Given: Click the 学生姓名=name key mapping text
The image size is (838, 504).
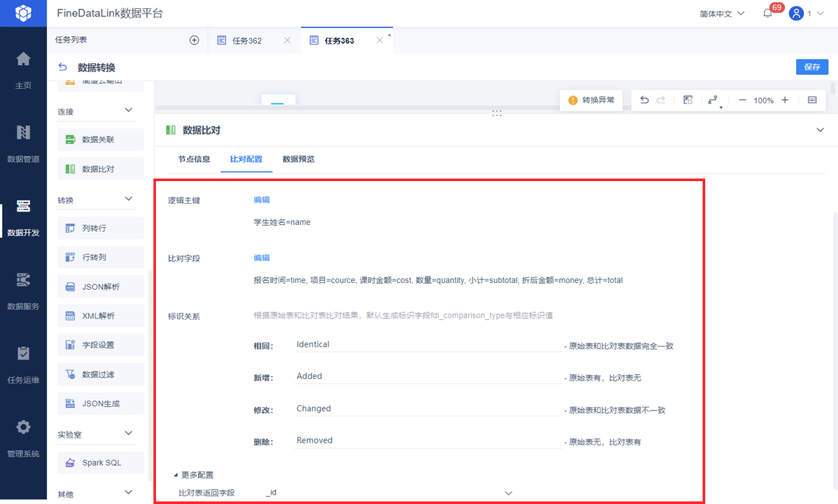Looking at the screenshot, I should [x=282, y=222].
